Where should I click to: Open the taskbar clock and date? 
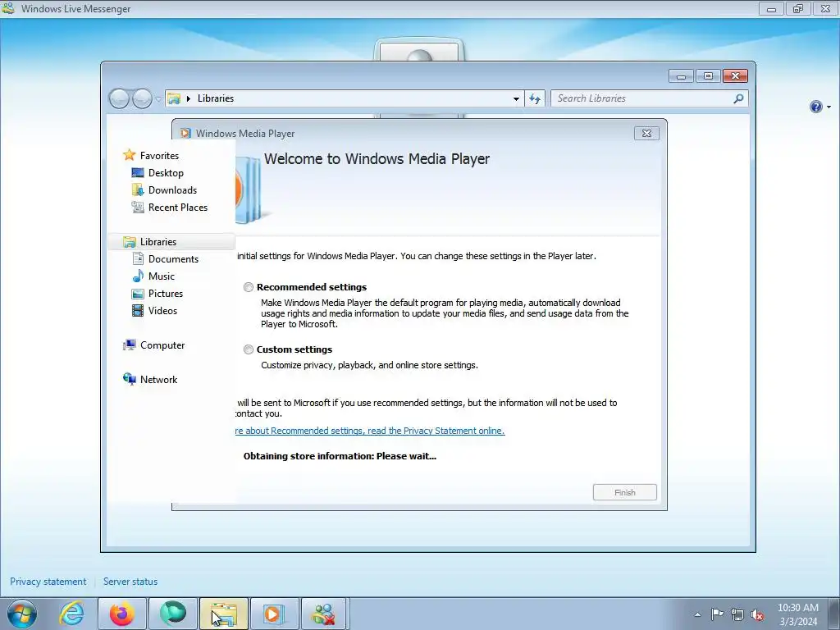(x=797, y=614)
